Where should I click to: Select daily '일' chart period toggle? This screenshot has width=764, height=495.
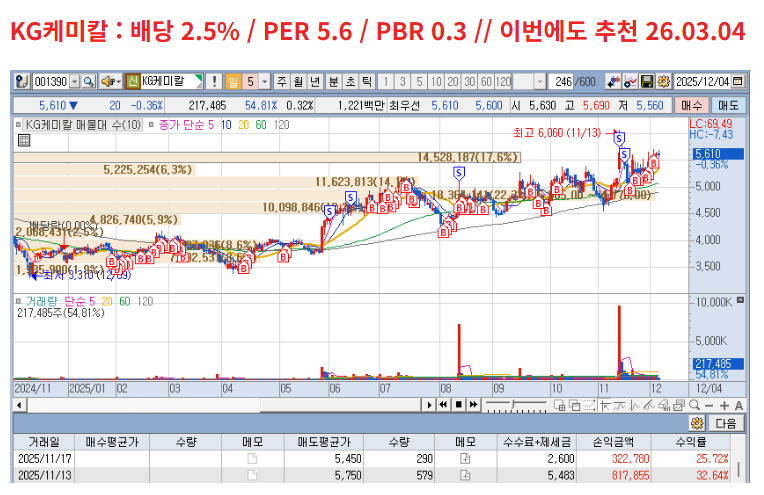tap(233, 81)
